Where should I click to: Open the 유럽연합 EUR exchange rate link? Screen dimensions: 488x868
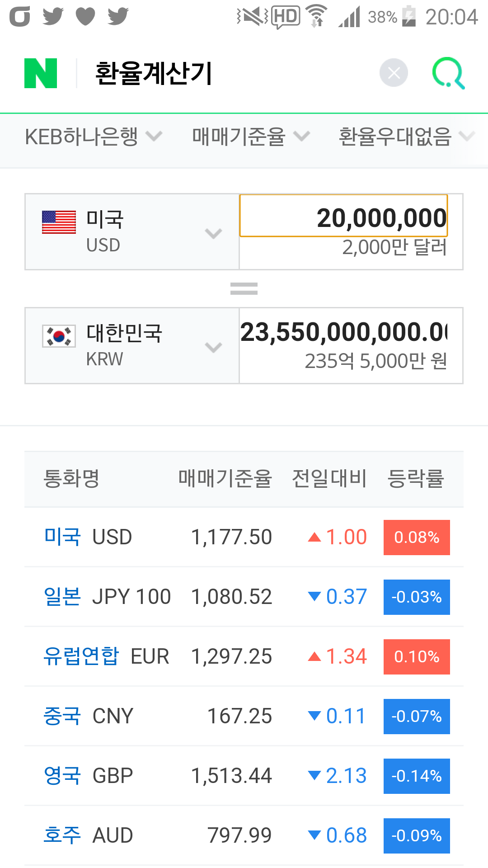point(81,656)
